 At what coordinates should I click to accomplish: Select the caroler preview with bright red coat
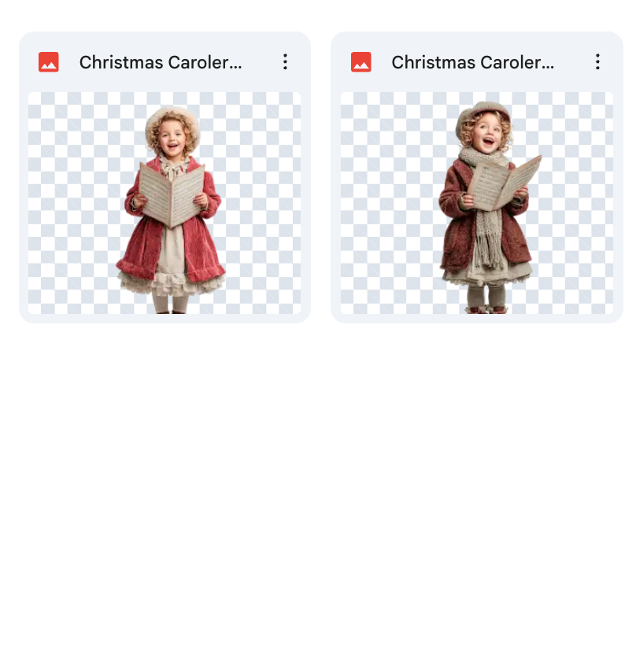[165, 203]
